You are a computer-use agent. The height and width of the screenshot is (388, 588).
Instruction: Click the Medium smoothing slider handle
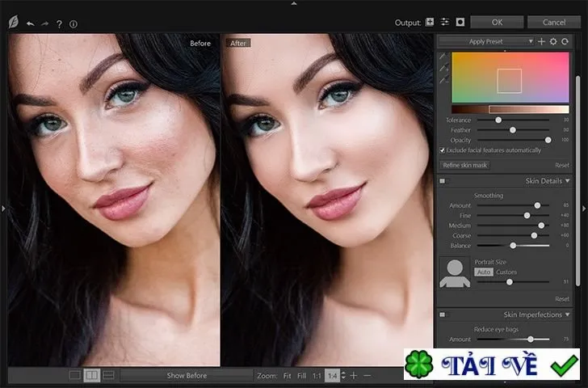tap(541, 226)
